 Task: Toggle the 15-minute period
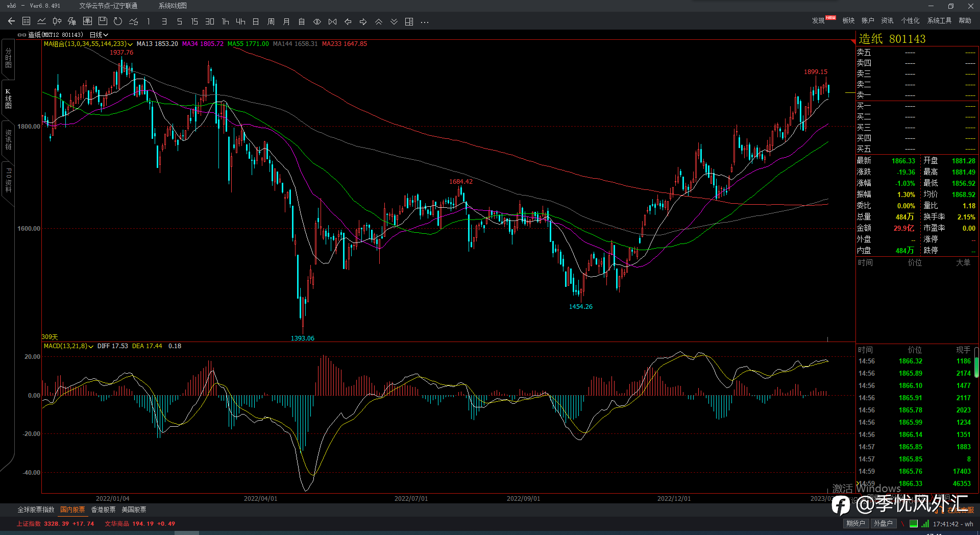[194, 21]
